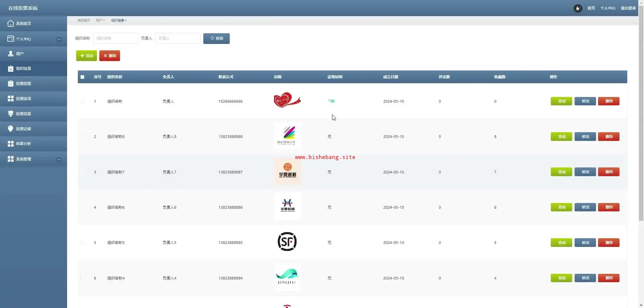Open 投票类型 using its sidebar icon
The height and width of the screenshot is (308, 644).
(x=11, y=84)
